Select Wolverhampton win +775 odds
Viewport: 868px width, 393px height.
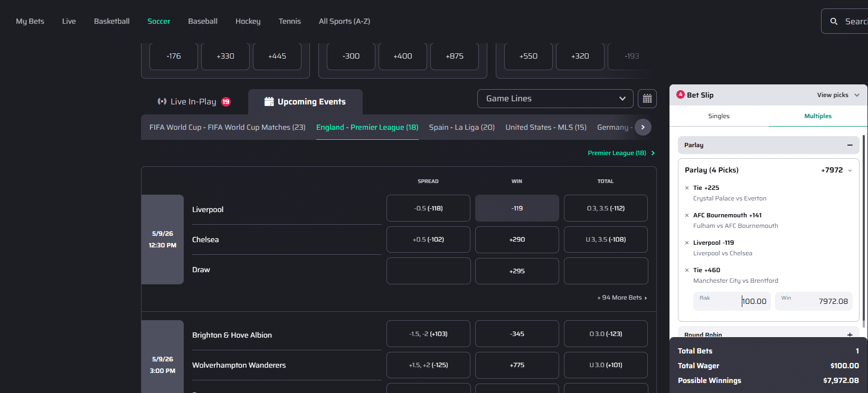[x=517, y=365]
